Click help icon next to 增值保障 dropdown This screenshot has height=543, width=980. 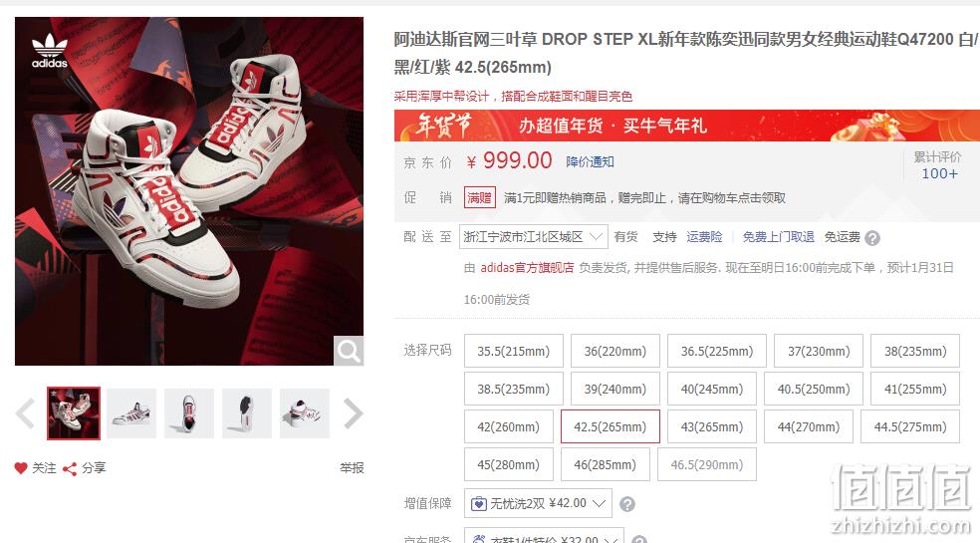pyautogui.click(x=627, y=504)
